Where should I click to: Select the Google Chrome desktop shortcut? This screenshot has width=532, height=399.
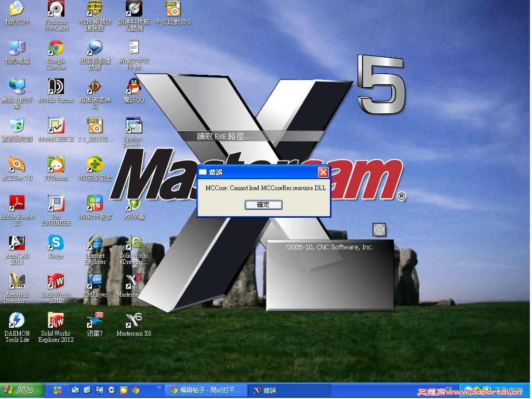56,55
